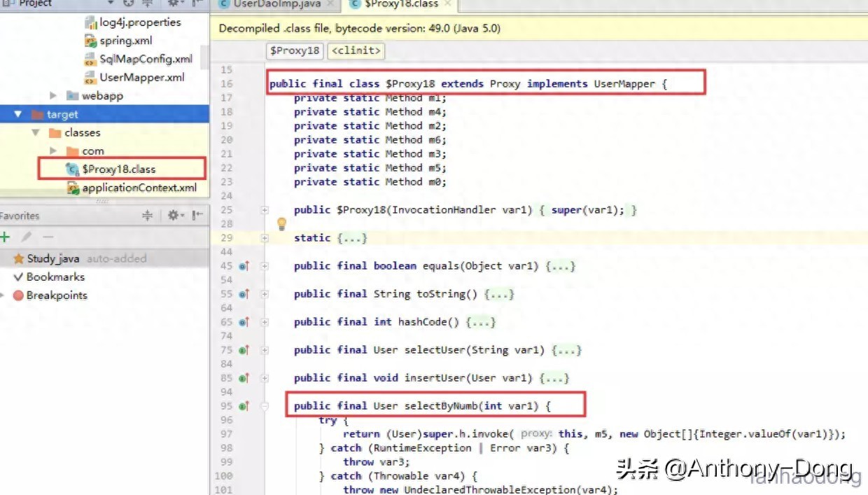Click the spring.xml file icon

point(90,41)
